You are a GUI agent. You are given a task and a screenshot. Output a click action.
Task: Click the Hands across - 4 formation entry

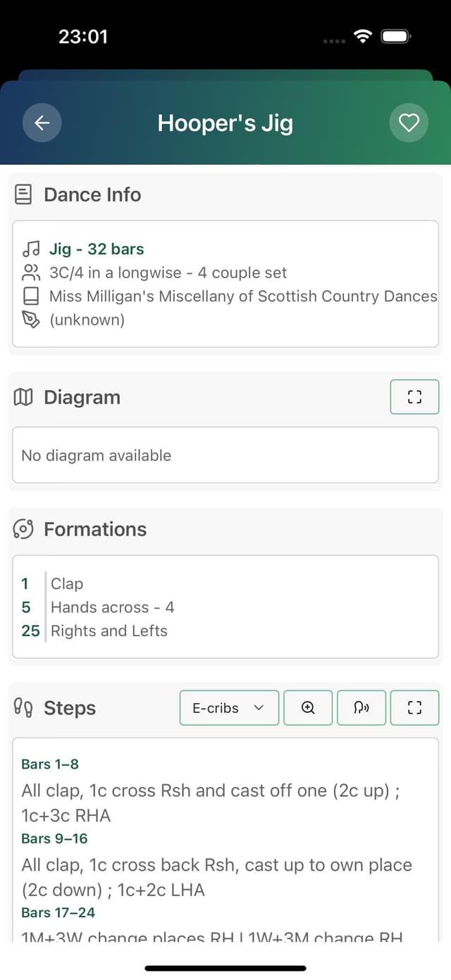pos(113,607)
